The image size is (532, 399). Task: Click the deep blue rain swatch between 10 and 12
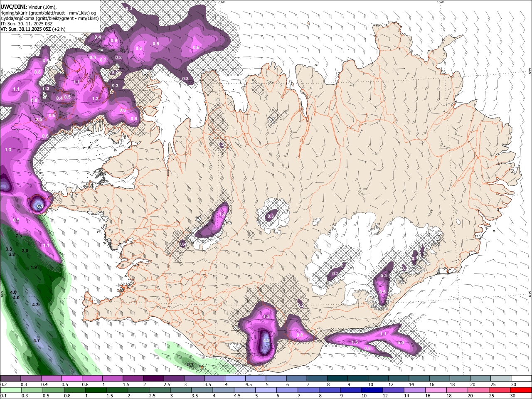point(372,390)
